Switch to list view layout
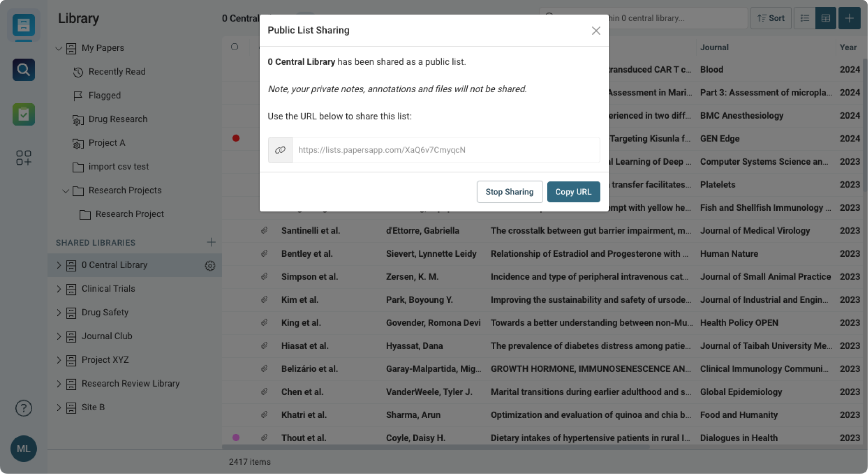Image resolution: width=868 pixels, height=474 pixels. [x=805, y=18]
